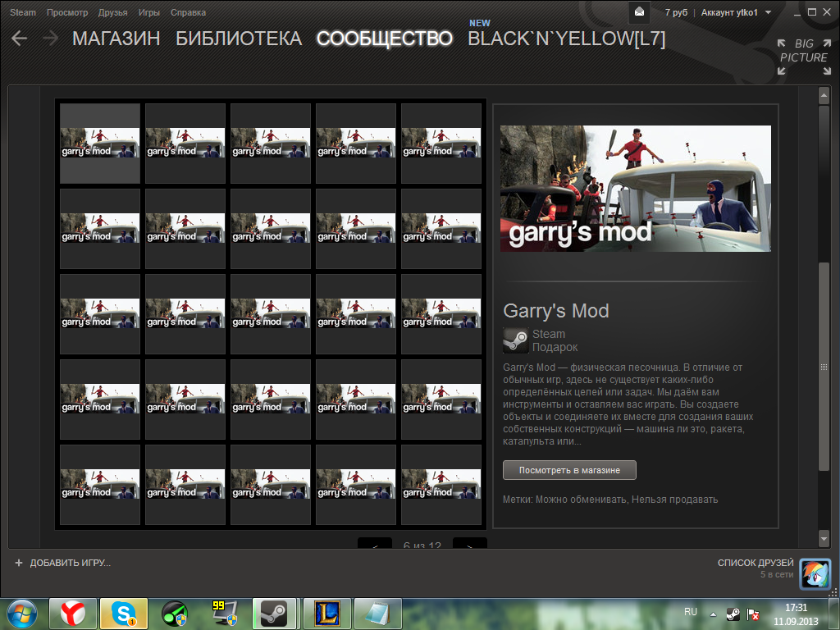Open the 99 monitor taskbar icon
The height and width of the screenshot is (630, 840).
225,614
